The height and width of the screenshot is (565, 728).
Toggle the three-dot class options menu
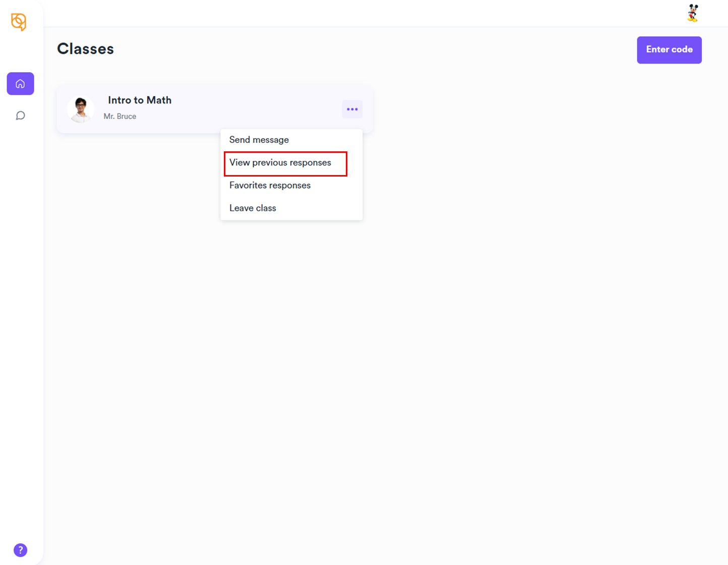352,109
